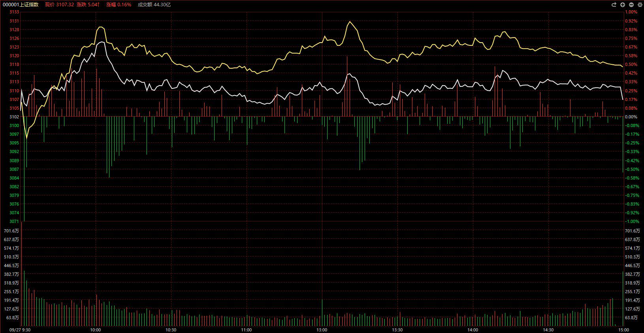This screenshot has height=333, width=644.
Task: Zoom in with the plus icon
Action: coord(623,5)
